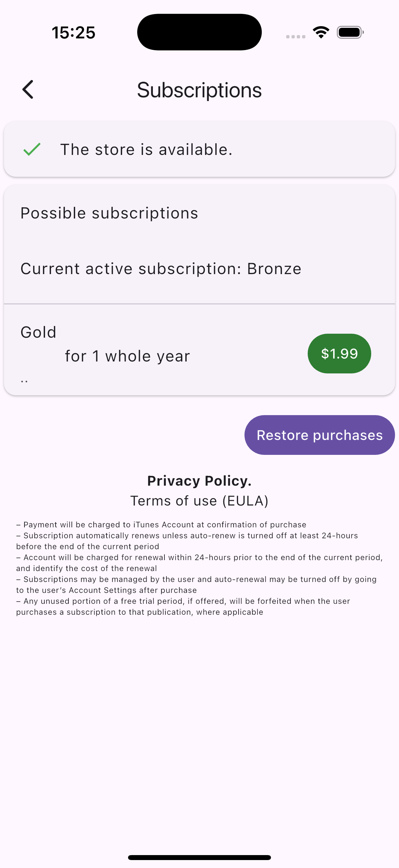This screenshot has height=868, width=399.
Task: Tap the cellular signal dots
Action: click(295, 36)
